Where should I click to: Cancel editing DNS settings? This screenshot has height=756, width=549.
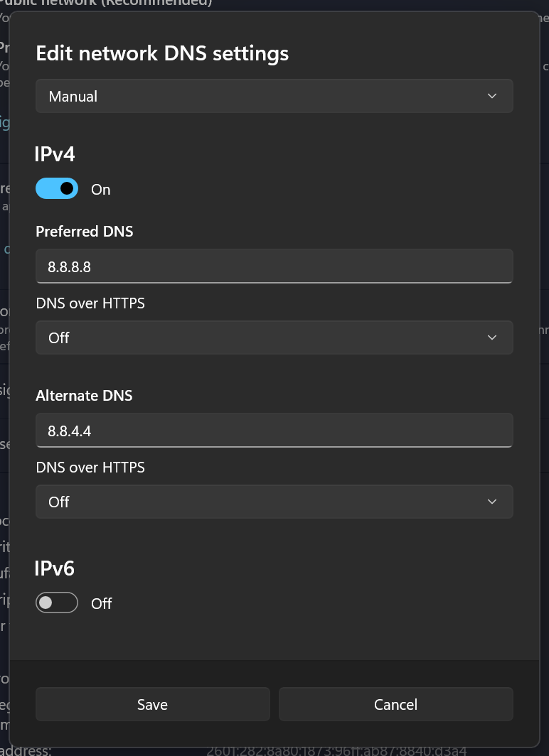[x=395, y=704]
